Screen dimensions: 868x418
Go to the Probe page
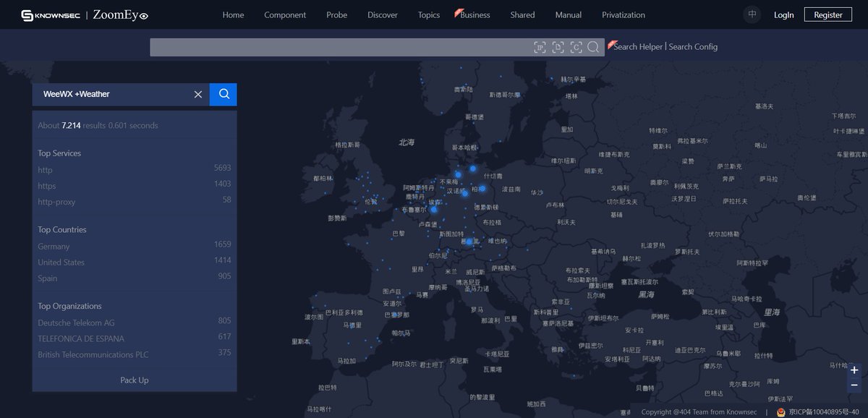coord(336,14)
